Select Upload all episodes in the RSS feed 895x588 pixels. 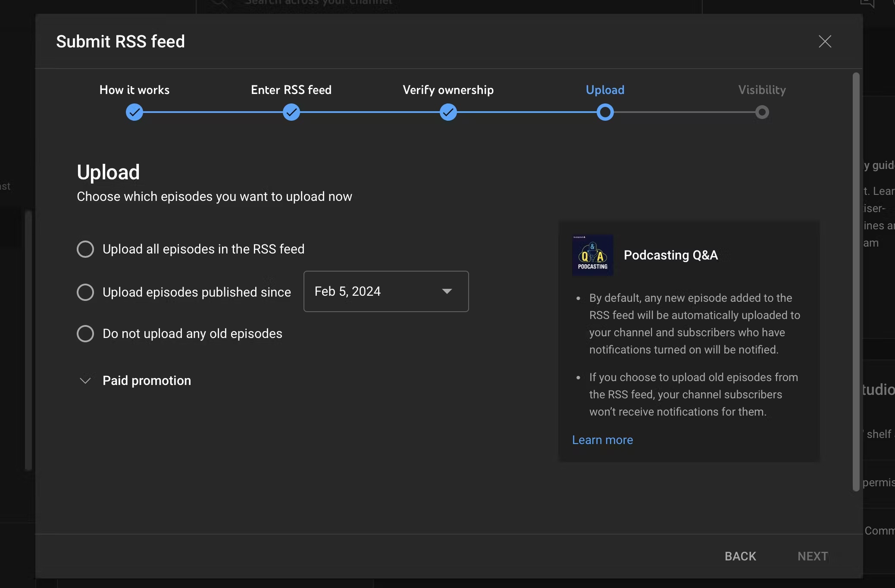click(x=85, y=249)
